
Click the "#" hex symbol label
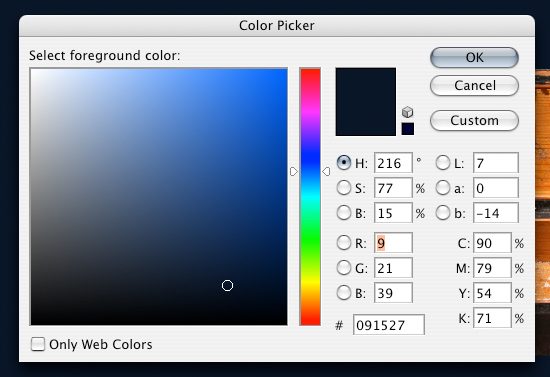pyautogui.click(x=339, y=325)
